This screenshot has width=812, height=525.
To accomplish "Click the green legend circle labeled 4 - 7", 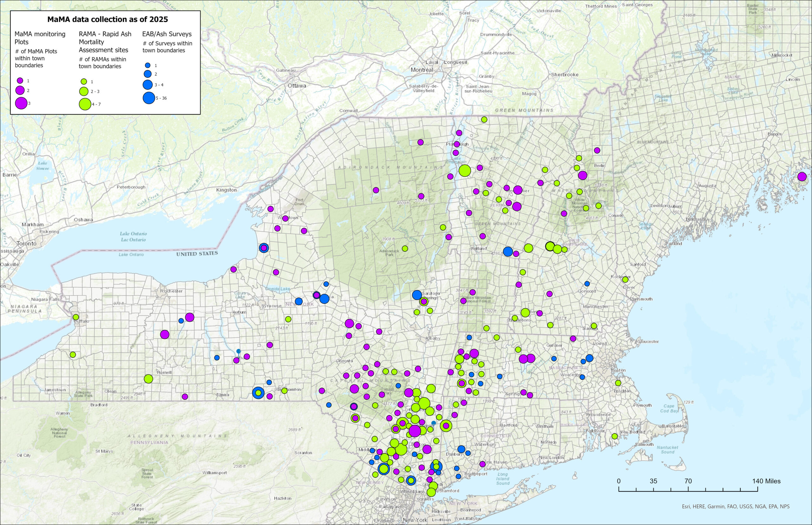I will point(85,104).
